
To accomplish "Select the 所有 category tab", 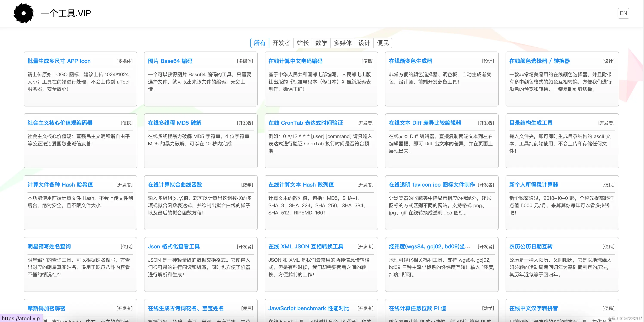I will (x=259, y=43).
